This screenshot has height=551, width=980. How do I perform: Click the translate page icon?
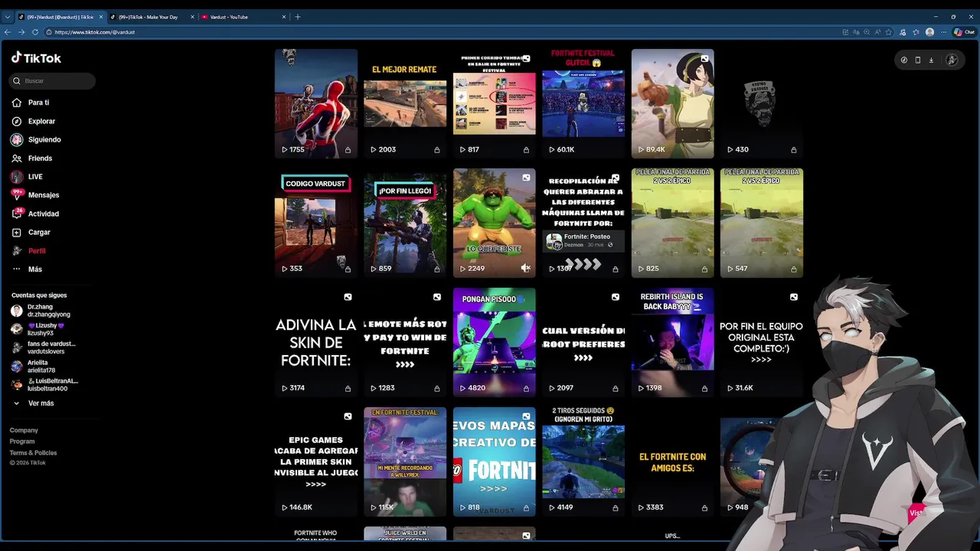click(x=856, y=32)
